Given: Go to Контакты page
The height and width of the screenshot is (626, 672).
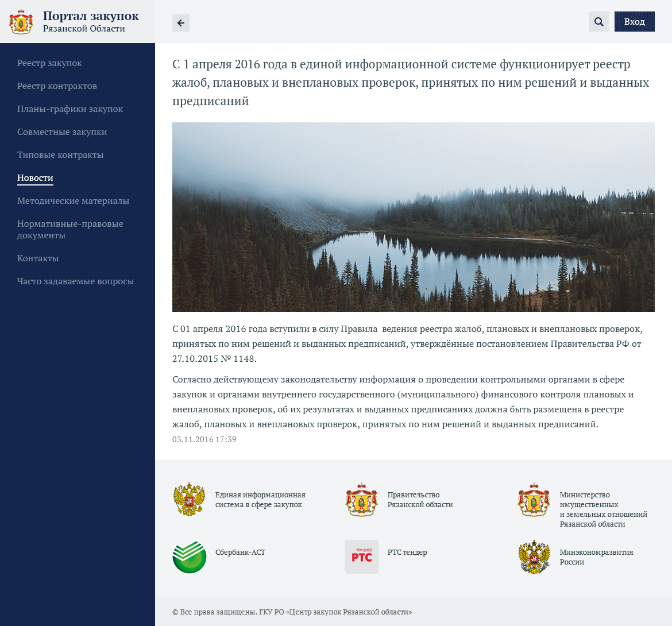Looking at the screenshot, I should (x=38, y=258).
